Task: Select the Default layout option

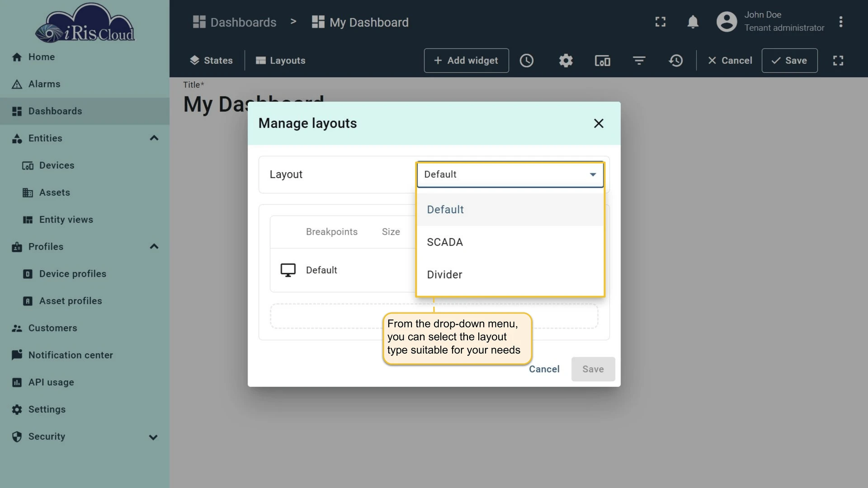Action: tap(510, 210)
